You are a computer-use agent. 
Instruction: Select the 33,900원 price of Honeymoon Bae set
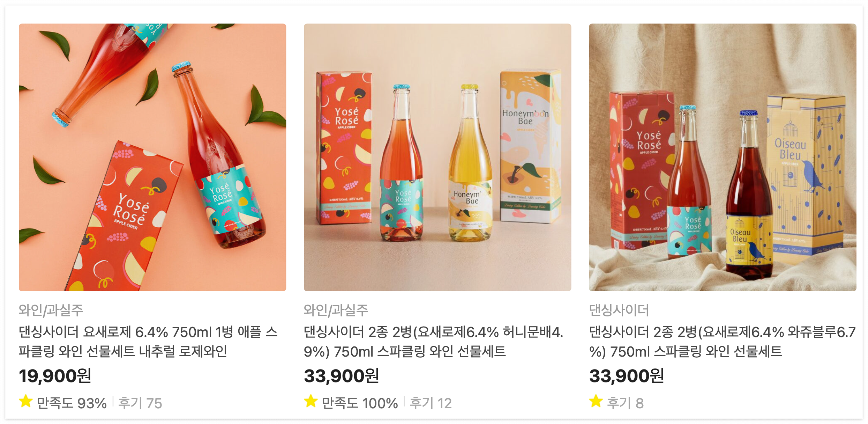(342, 376)
